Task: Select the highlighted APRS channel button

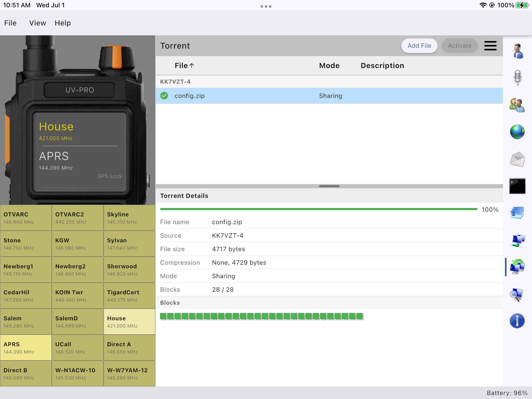Action: (26, 348)
